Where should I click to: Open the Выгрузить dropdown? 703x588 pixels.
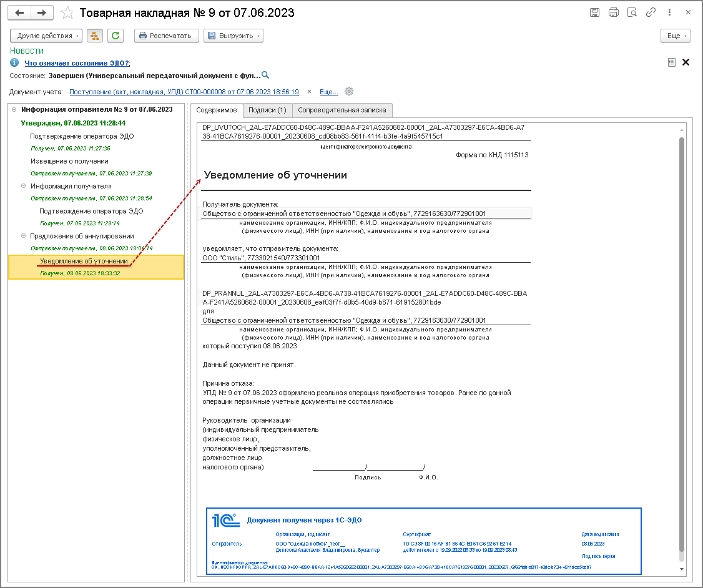(x=233, y=36)
